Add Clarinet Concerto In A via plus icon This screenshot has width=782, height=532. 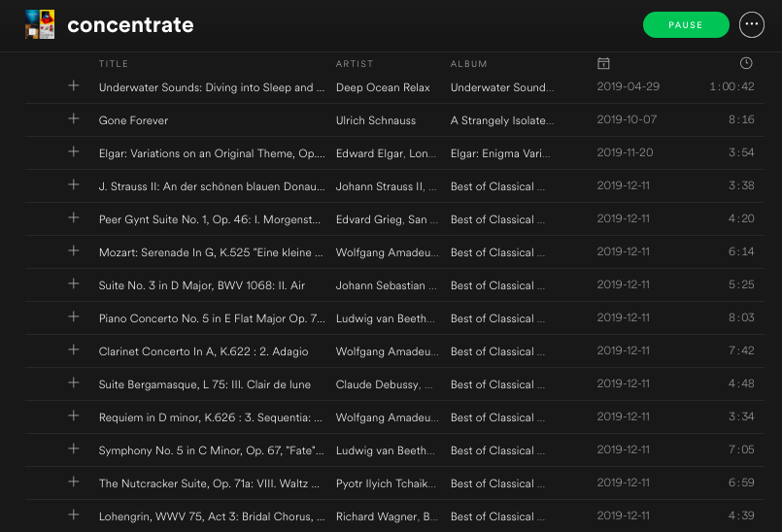click(73, 349)
